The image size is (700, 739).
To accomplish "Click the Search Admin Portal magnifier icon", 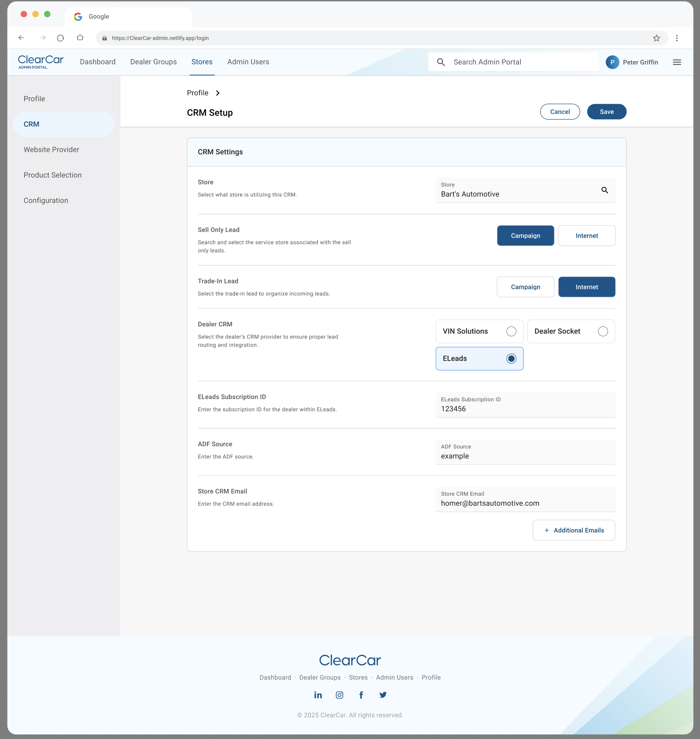I will pyautogui.click(x=441, y=62).
